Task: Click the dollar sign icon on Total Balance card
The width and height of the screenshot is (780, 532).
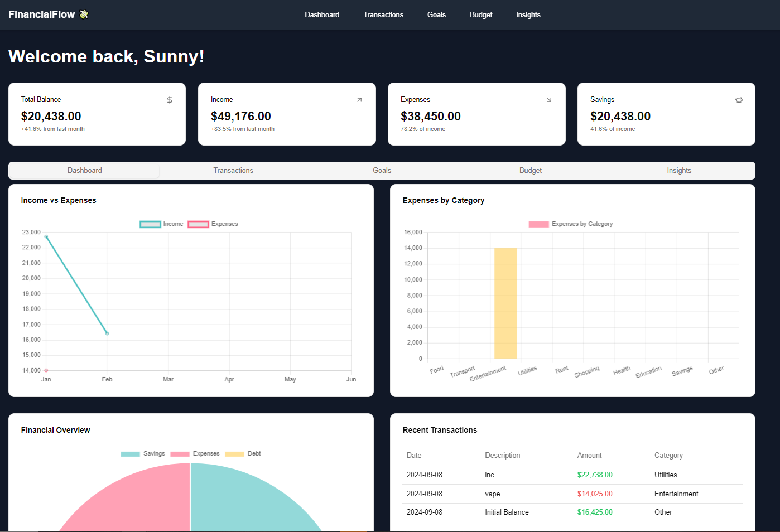Action: pyautogui.click(x=170, y=100)
